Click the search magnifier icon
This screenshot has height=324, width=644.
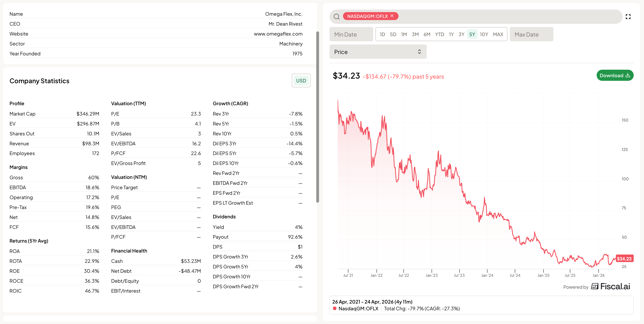click(336, 16)
